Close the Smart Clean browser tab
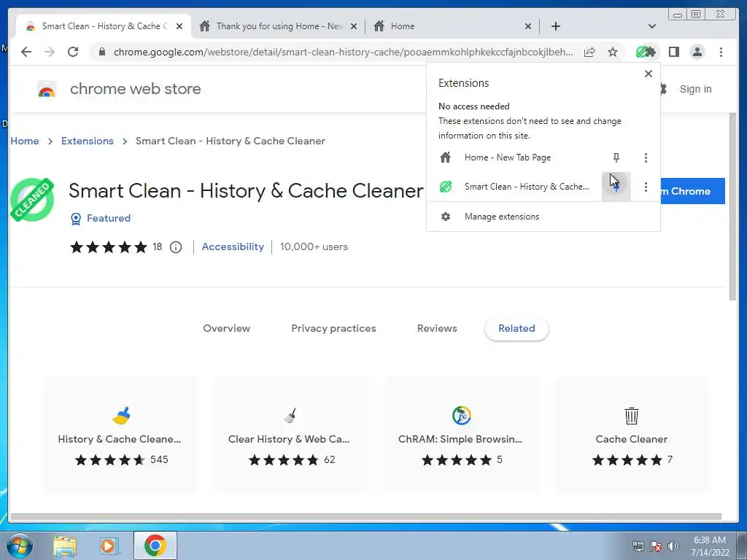Viewport: 747px width, 560px height. tap(179, 26)
